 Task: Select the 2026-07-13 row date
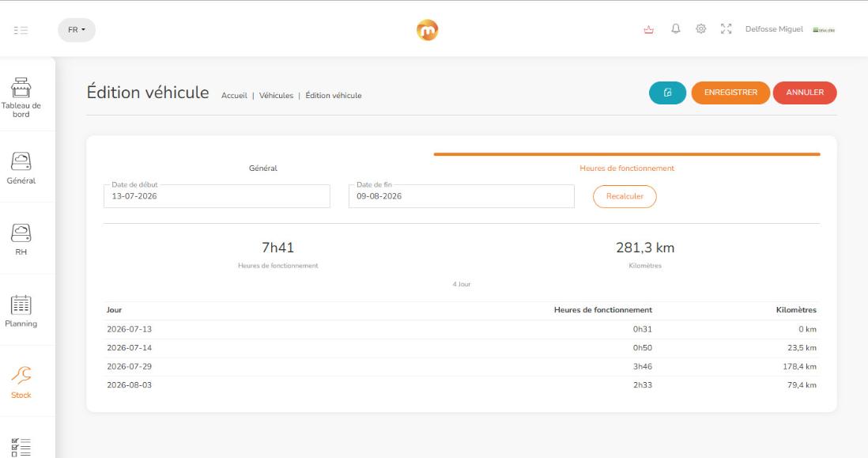129,329
